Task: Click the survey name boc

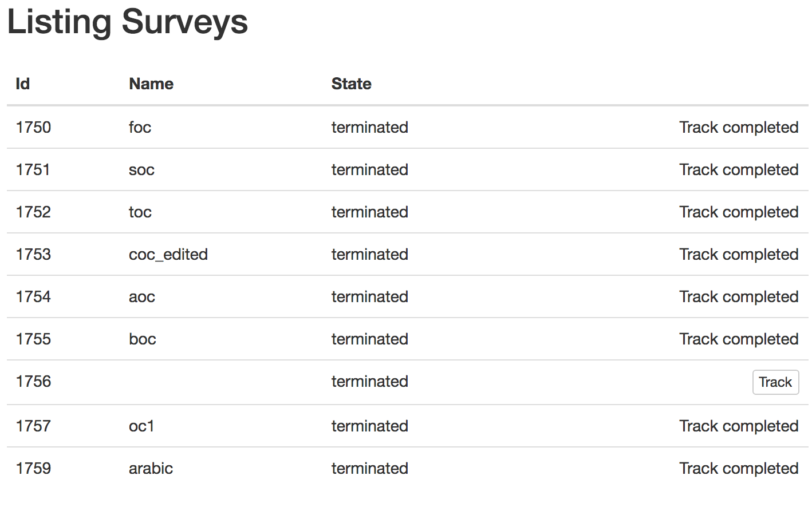Action: click(x=142, y=339)
